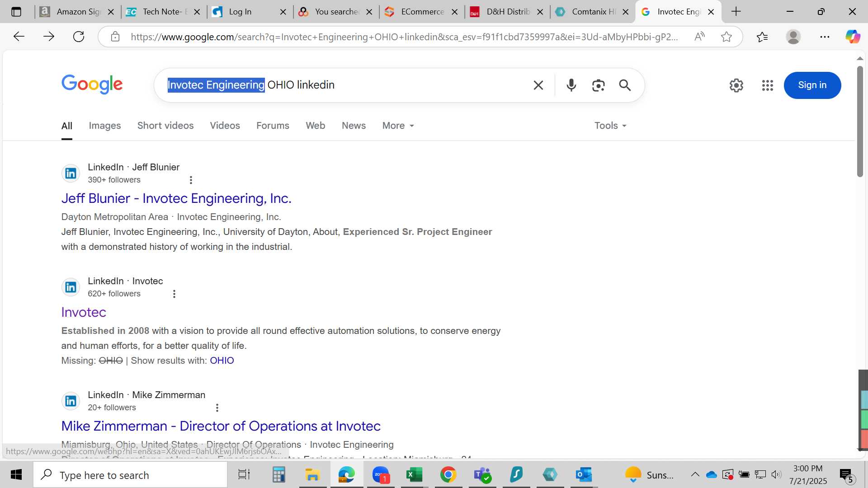Go forward using the browser arrow
868x488 pixels.
49,37
